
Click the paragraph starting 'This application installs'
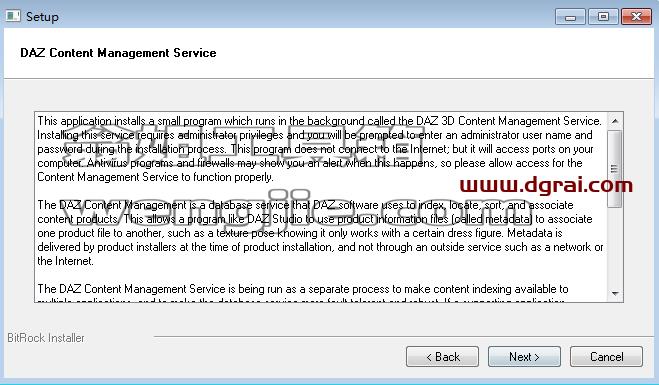click(320, 149)
